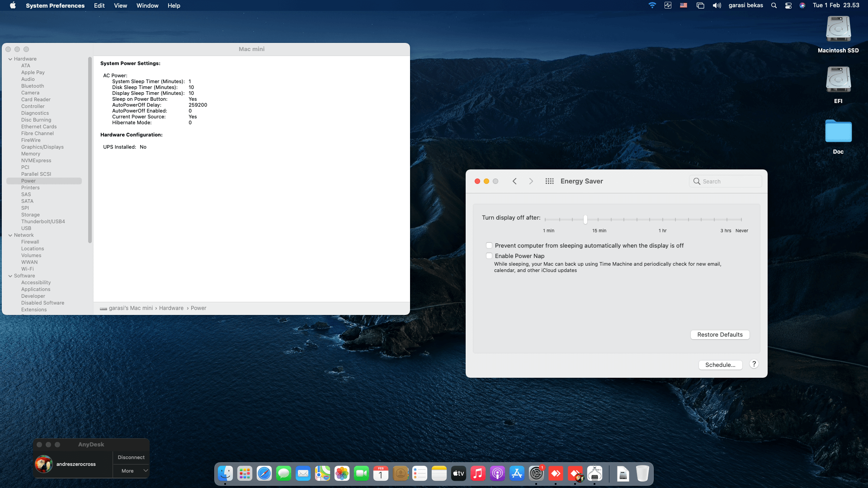Click inside the Energy Saver search field

(x=725, y=181)
